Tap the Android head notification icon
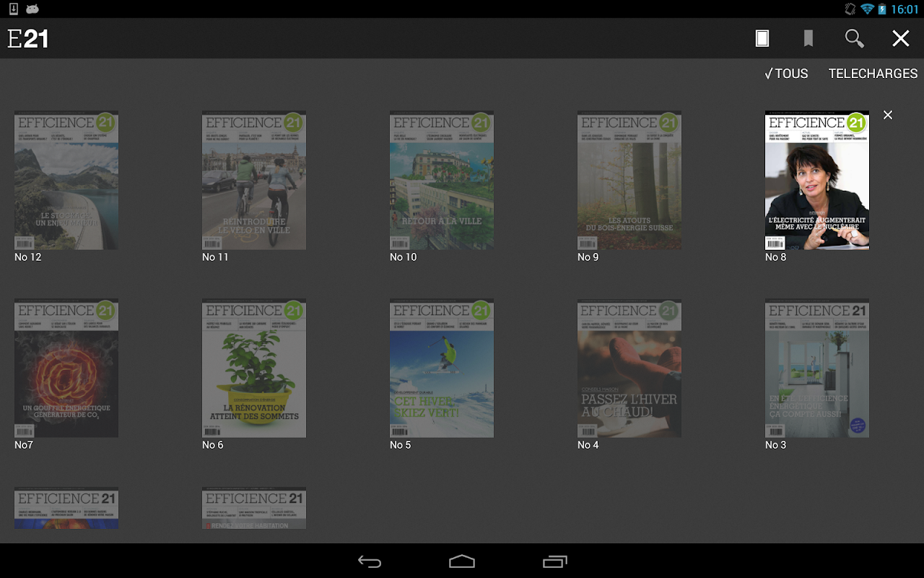 point(32,9)
